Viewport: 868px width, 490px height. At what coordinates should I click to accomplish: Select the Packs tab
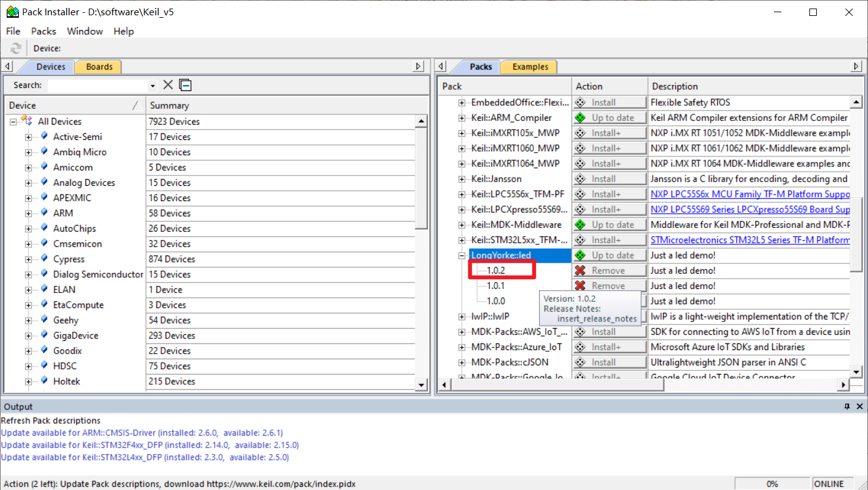480,67
